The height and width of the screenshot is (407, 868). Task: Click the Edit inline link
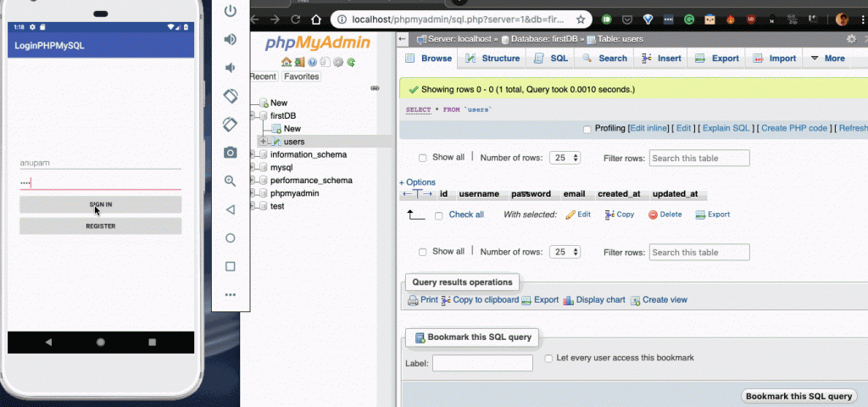[648, 128]
